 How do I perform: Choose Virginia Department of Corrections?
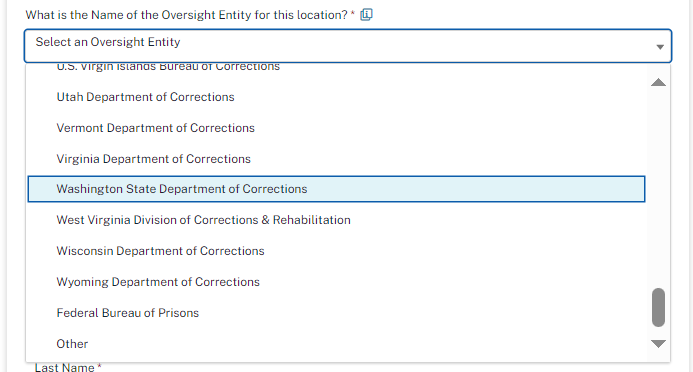pos(336,159)
